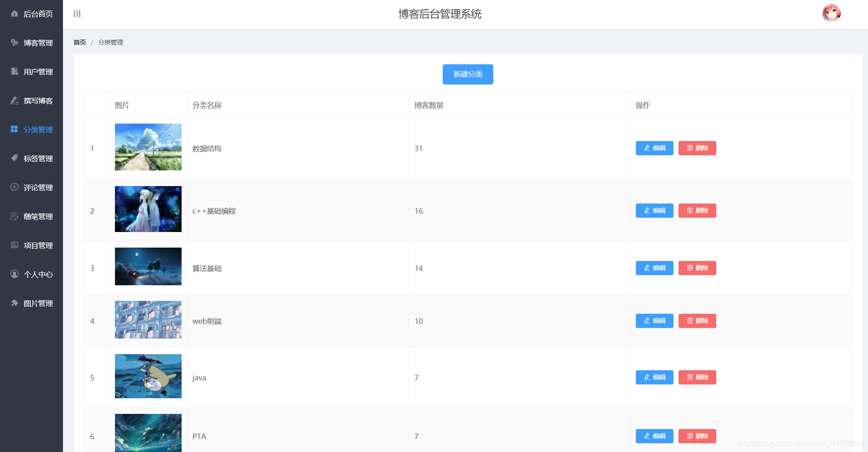The height and width of the screenshot is (452, 868).
Task: Delete the web前端 category
Action: [697, 321]
